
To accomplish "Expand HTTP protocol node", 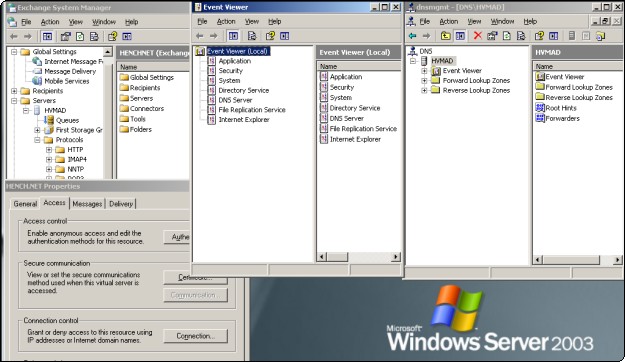I will [x=49, y=150].
